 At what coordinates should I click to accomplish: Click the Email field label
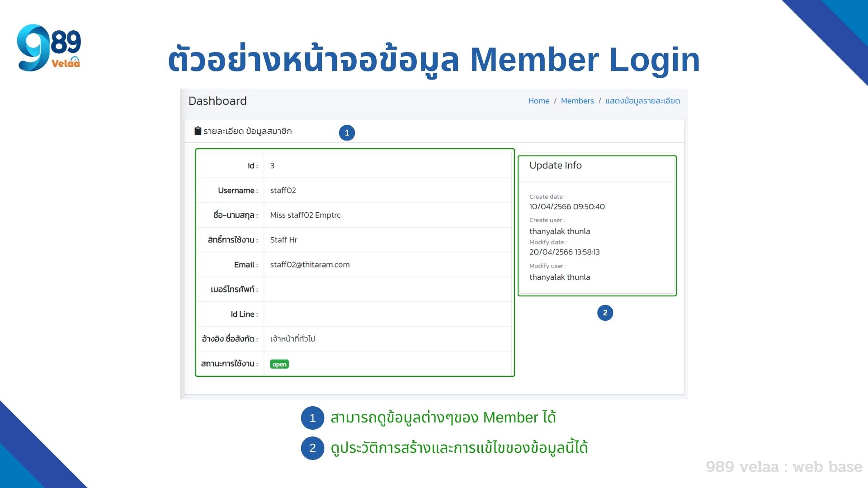(246, 265)
